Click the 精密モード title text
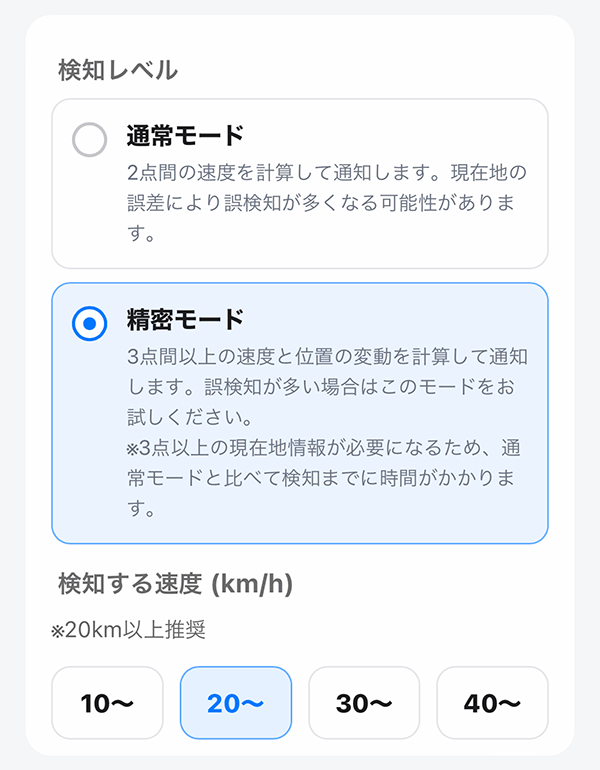This screenshot has width=600, height=770. point(185,320)
